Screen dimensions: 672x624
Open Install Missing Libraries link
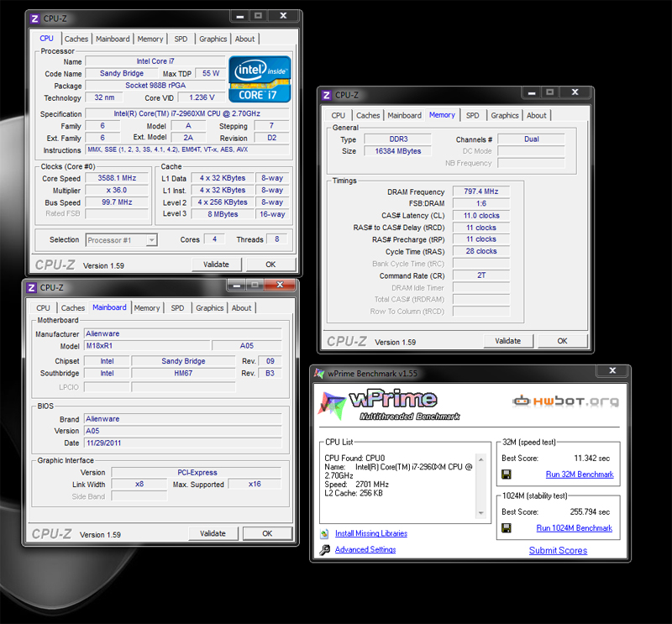pyautogui.click(x=371, y=533)
